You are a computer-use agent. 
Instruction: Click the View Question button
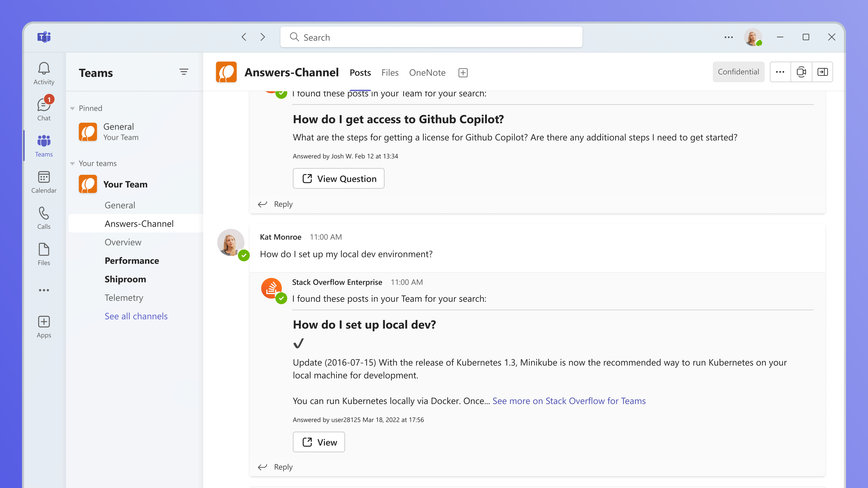(x=339, y=179)
